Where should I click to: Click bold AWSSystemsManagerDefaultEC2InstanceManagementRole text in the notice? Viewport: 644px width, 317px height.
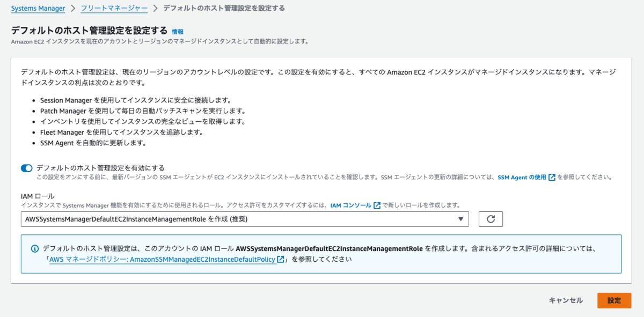pos(330,249)
